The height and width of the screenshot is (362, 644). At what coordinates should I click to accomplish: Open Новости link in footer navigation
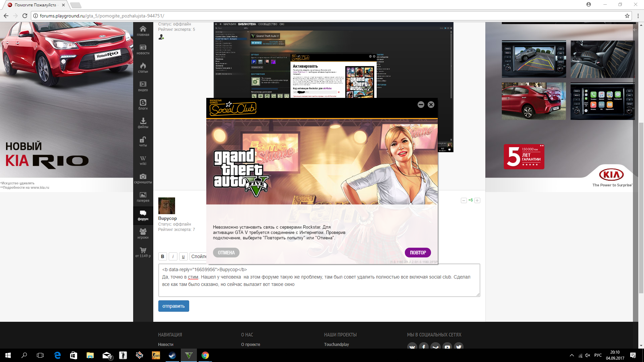pyautogui.click(x=166, y=345)
